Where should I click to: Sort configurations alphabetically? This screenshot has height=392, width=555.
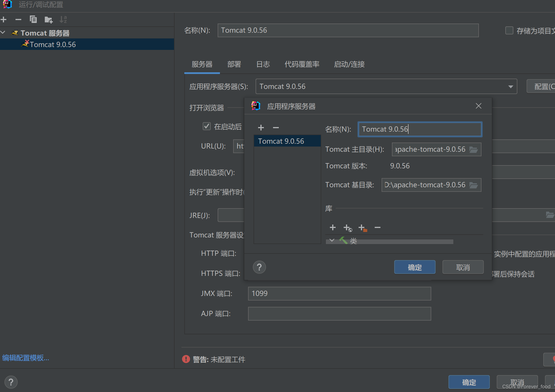click(x=63, y=19)
